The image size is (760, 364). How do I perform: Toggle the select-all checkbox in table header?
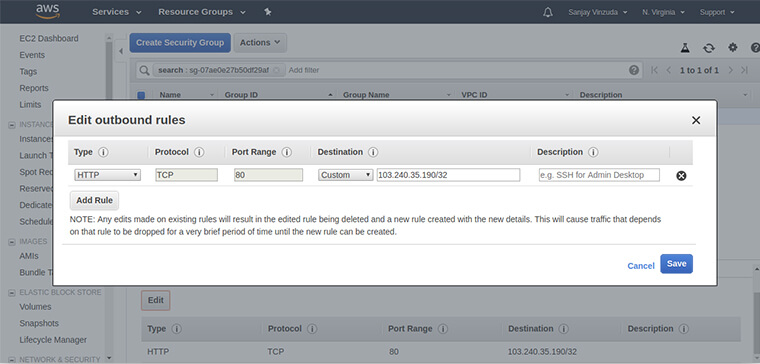coord(142,95)
